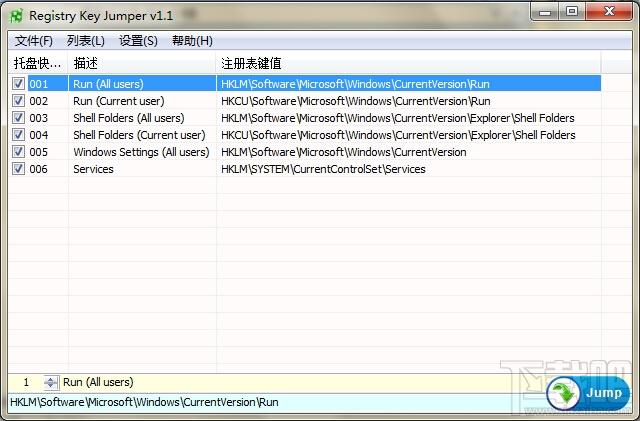The width and height of the screenshot is (640, 421).
Task: Select the Shell Folders (All users) description
Action: [x=129, y=118]
